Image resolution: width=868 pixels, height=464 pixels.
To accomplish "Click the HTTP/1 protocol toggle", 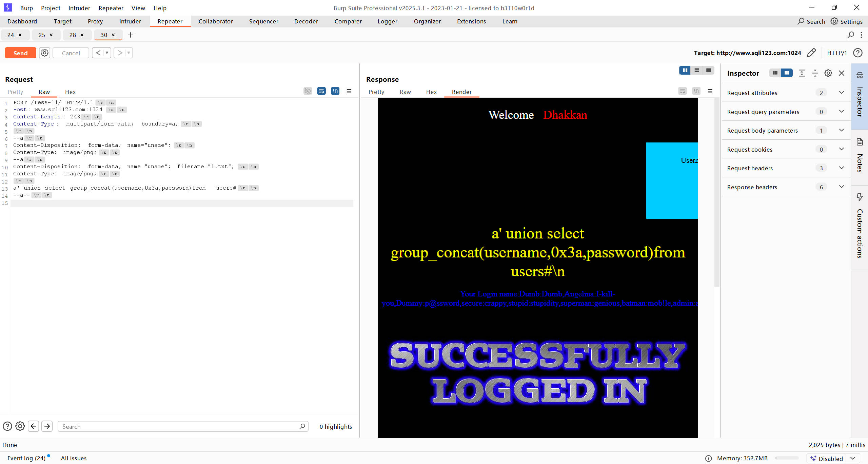I will click(837, 53).
